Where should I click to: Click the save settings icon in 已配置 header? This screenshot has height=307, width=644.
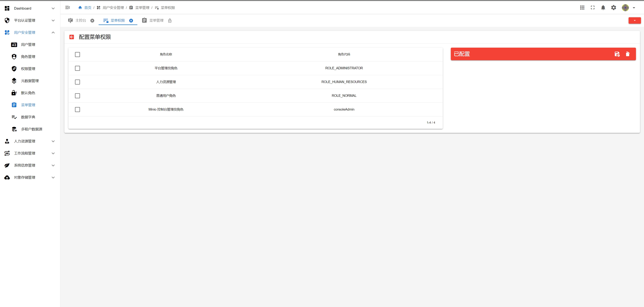(617, 54)
